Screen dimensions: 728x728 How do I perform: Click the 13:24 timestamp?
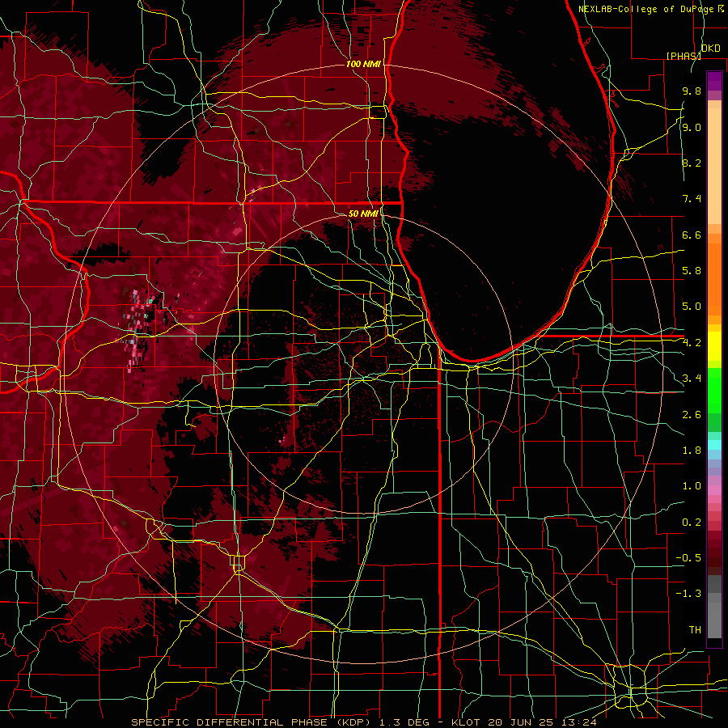pos(579,722)
